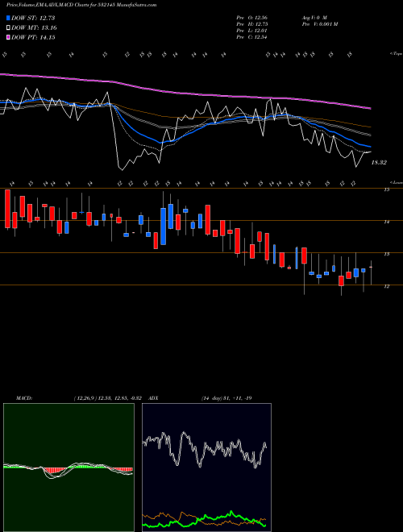Click the Lows marker label at right edge
The height and width of the screenshot is (532, 403).
[396, 182]
